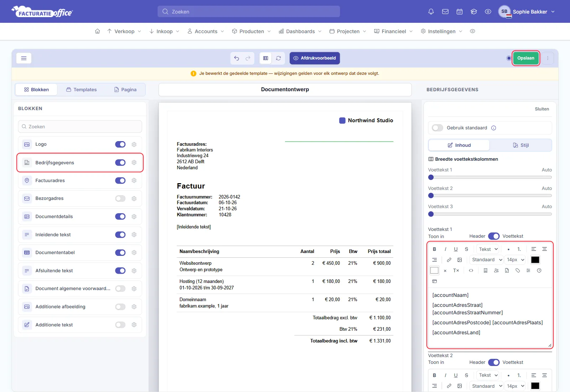570x392 pixels.
Task: Open the Sophie Bakker user menu
Action: [527, 11]
